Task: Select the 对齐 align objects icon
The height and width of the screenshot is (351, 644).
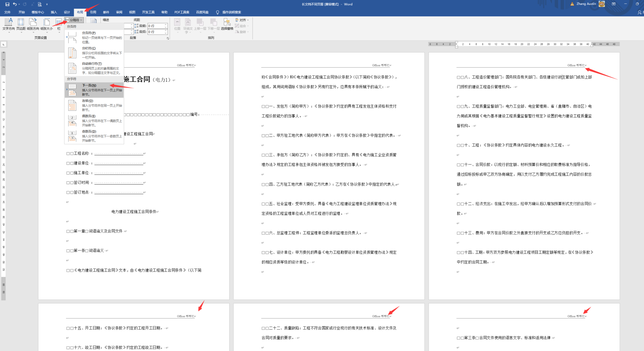Action: coord(242,20)
